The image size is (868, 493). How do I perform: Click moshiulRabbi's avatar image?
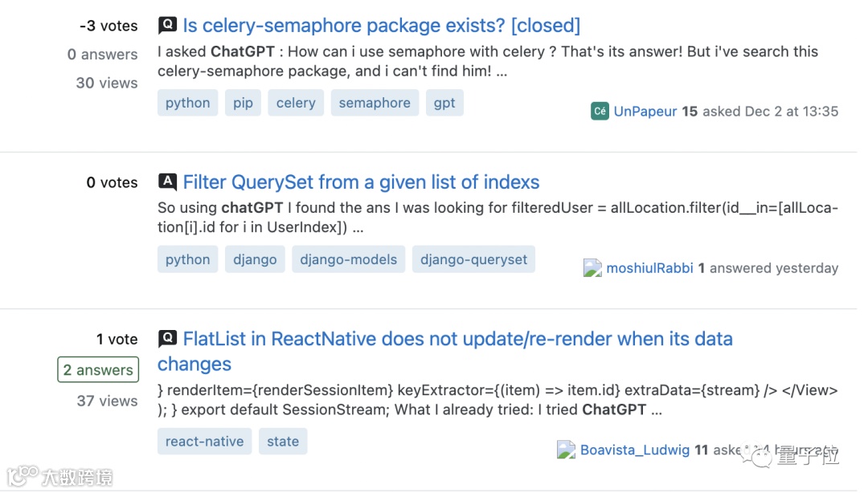[592, 268]
